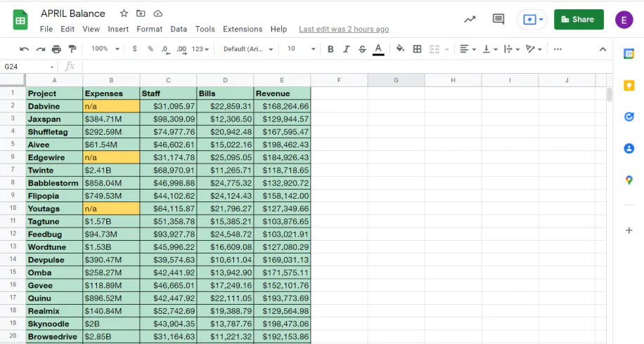
Task: Click the name box showing G24
Action: click(29, 67)
